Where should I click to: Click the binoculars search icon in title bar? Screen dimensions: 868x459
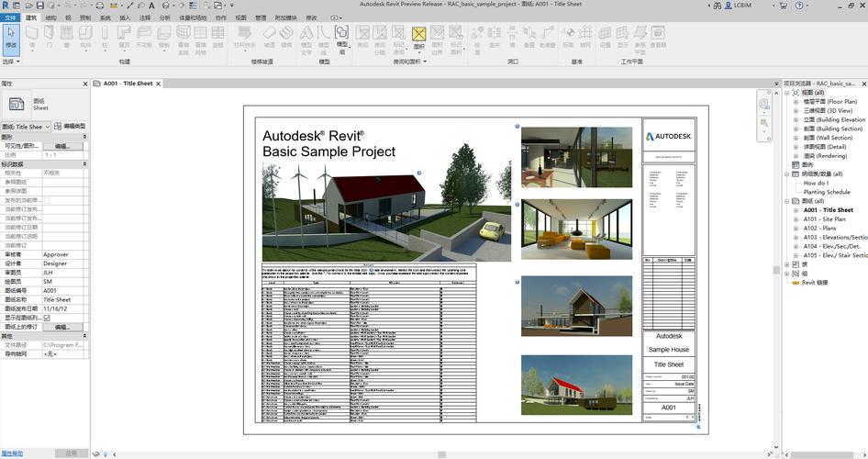tap(718, 5)
